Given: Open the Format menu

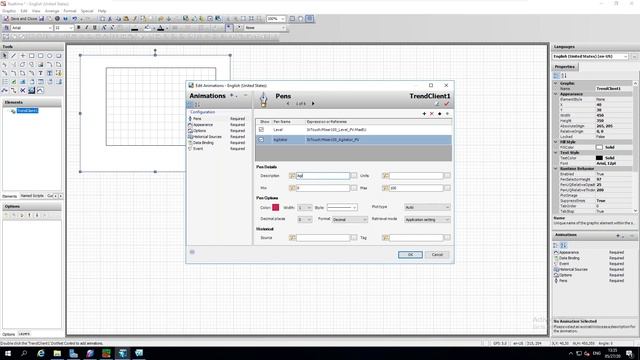Looking at the screenshot, I should [x=70, y=11].
